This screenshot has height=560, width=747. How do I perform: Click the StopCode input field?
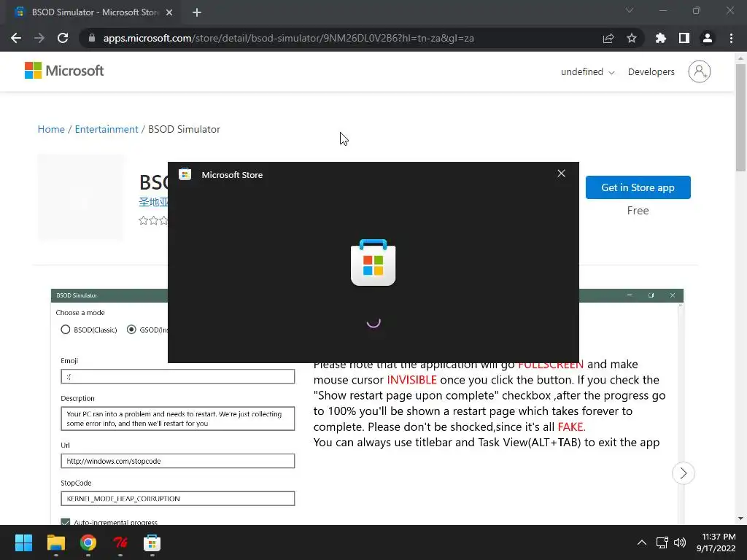(x=178, y=499)
